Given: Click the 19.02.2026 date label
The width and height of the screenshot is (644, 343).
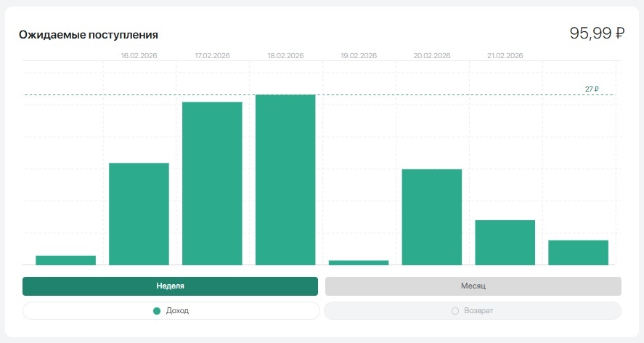Looking at the screenshot, I should point(359,55).
